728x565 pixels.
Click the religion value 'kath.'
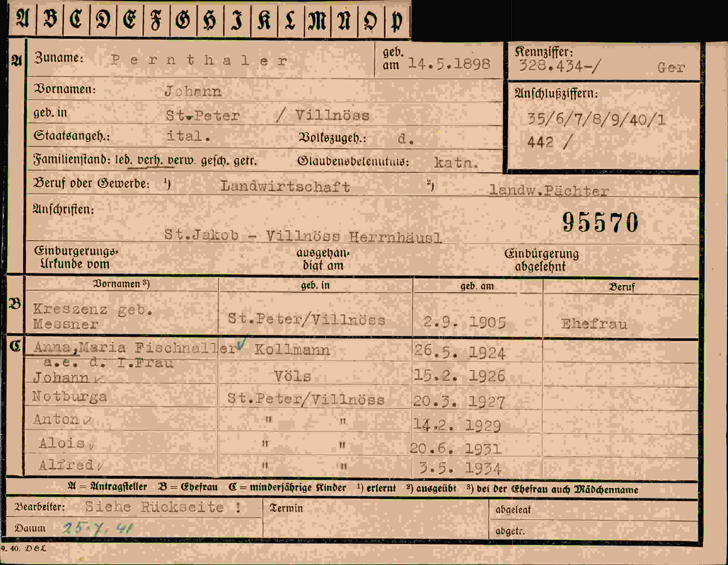click(x=456, y=163)
